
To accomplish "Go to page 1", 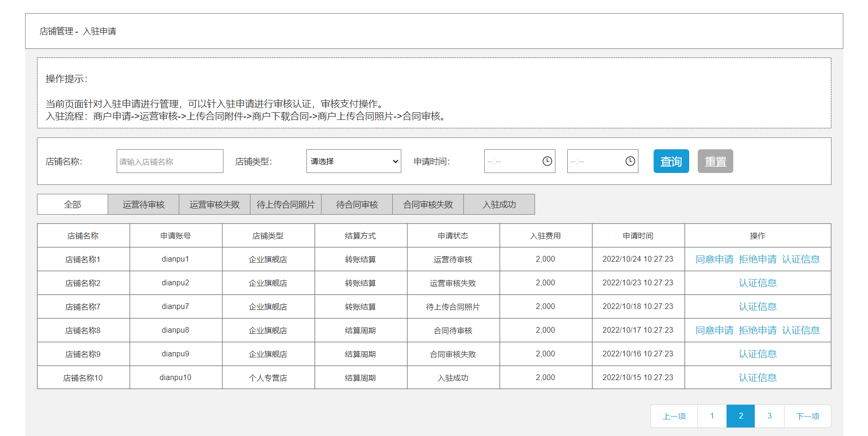I will tap(712, 416).
